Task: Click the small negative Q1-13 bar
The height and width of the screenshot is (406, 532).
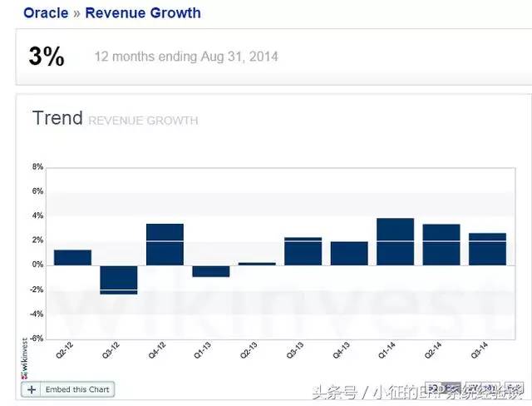Action: (x=210, y=270)
